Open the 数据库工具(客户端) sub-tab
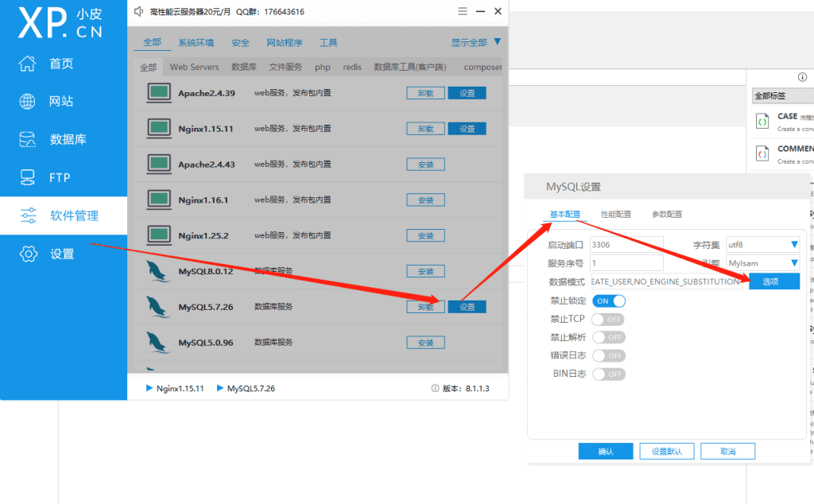 (x=410, y=67)
